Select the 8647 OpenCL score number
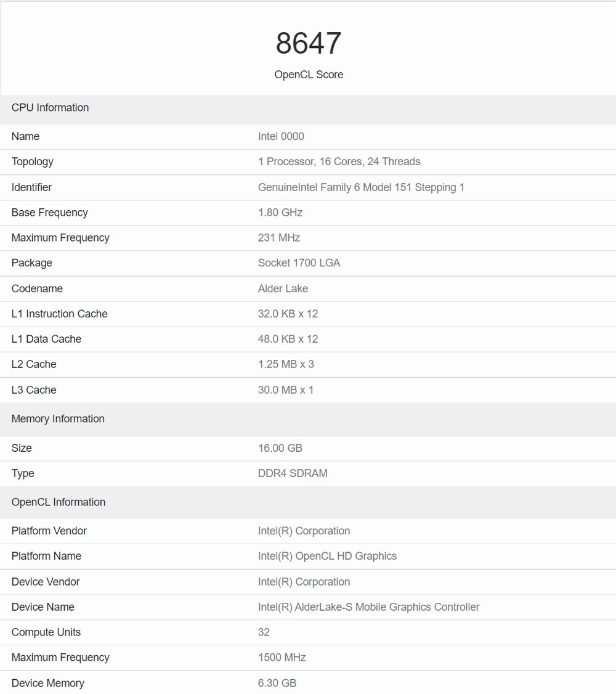Viewport: 616px width, 694px height. click(308, 43)
